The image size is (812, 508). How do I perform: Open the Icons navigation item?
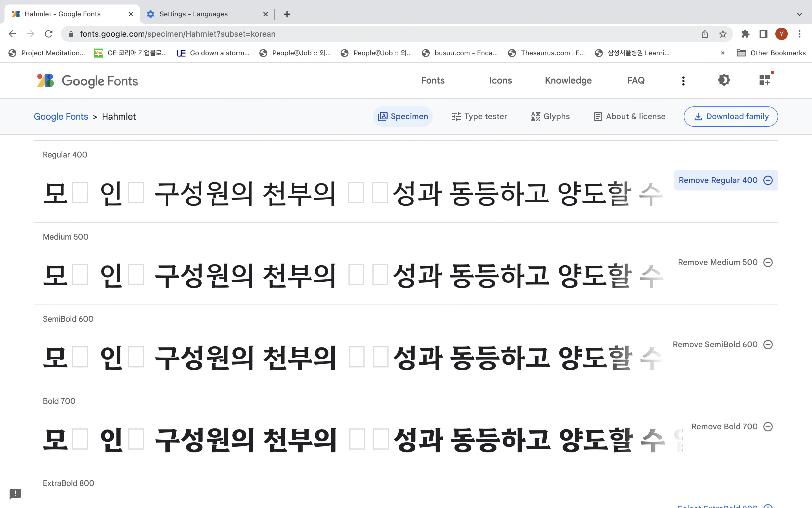pos(500,81)
